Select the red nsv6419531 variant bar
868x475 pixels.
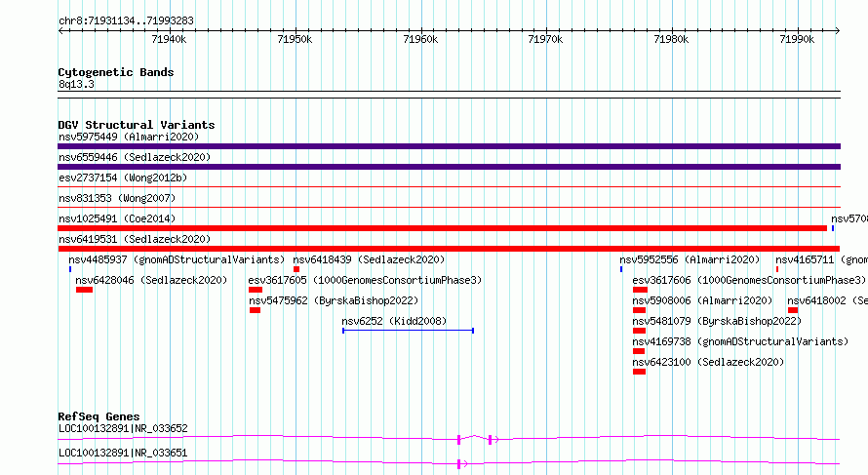pos(449,249)
